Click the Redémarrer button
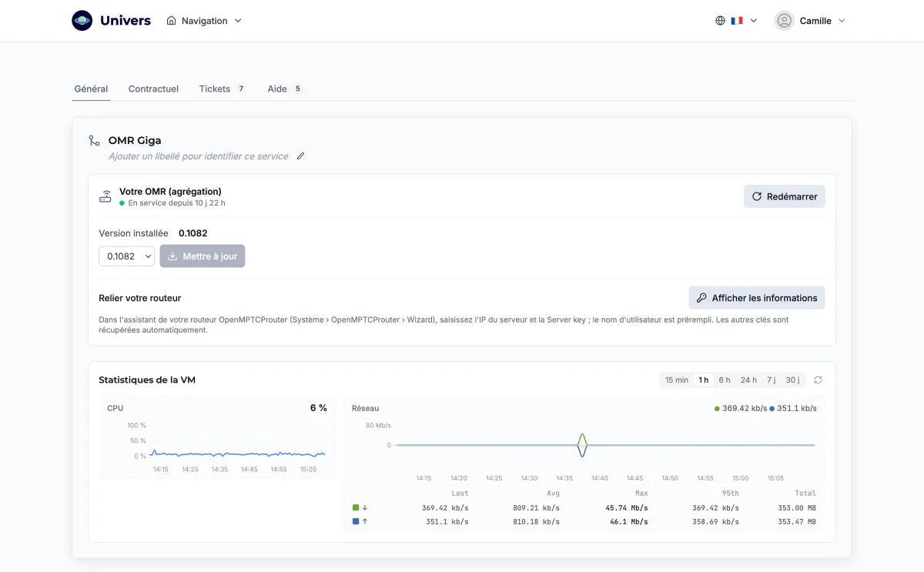 785,196
